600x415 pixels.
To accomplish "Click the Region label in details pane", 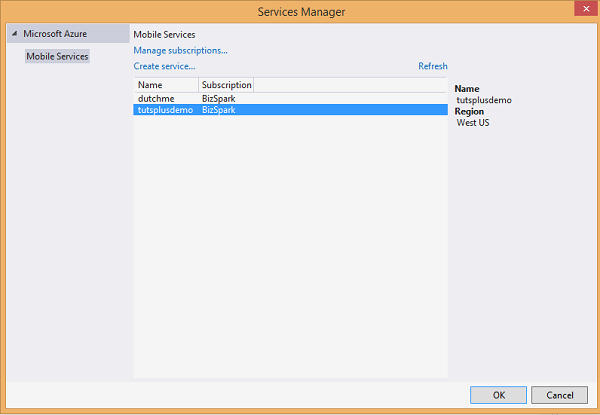I will (469, 112).
